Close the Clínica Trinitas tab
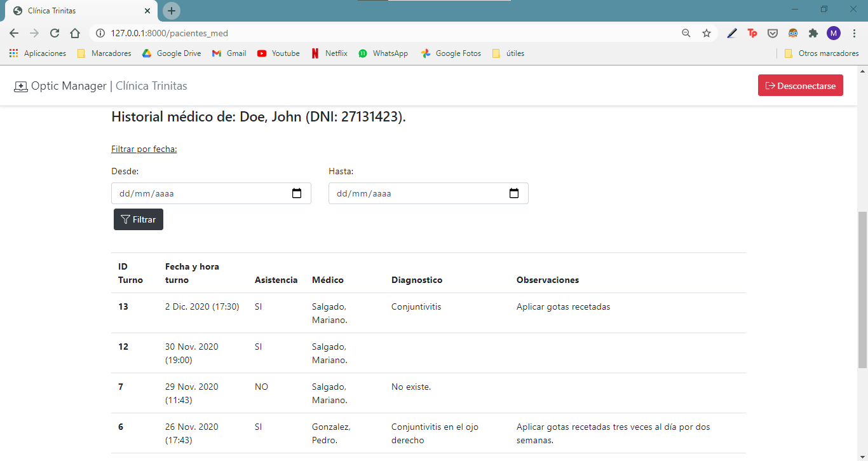The width and height of the screenshot is (868, 461). tap(147, 11)
